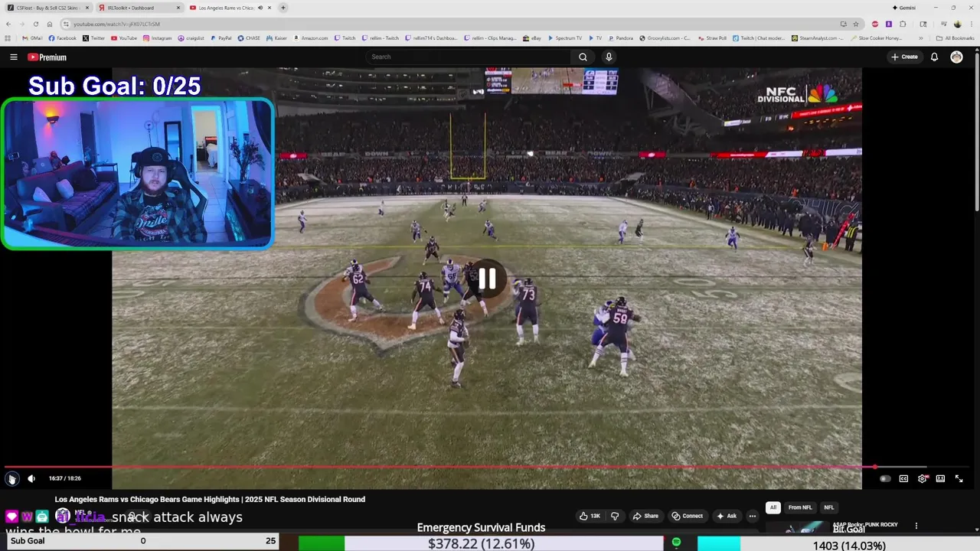Expand hidden bookmarks chevron
This screenshot has width=980, height=551.
pos(921,37)
